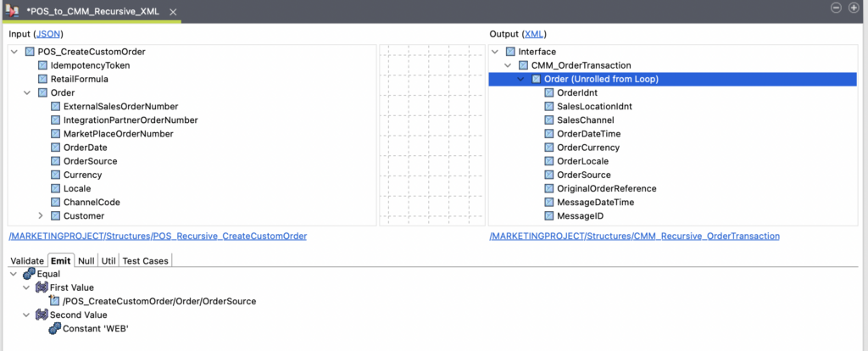Click the OrderSource path reference icon
868x351 pixels.
pyautogui.click(x=54, y=301)
